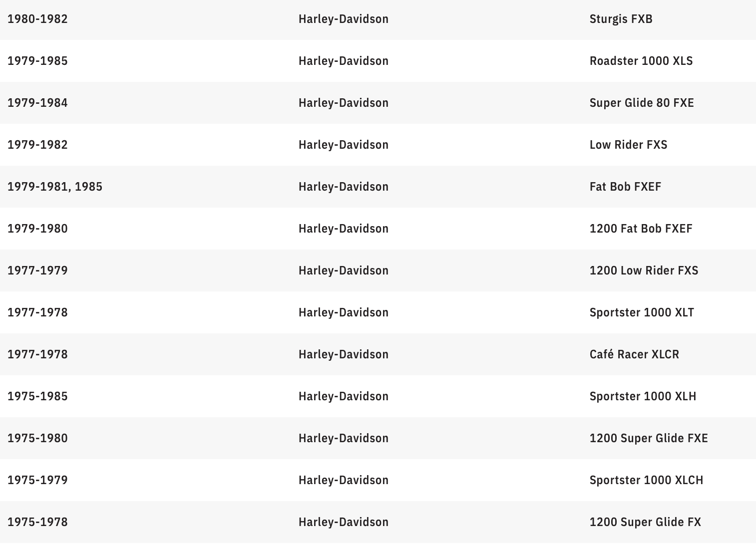Click the Café Racer XLCR model name
Viewport: 756px width, 544px height.
coord(634,354)
